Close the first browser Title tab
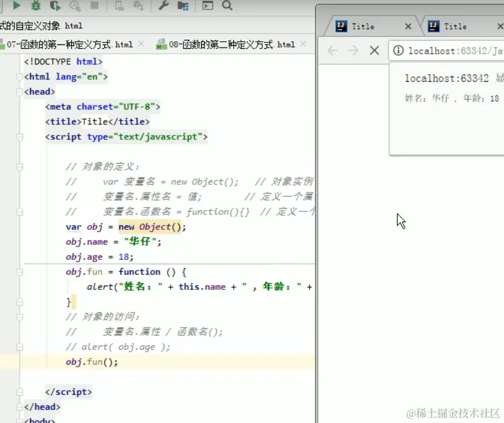The image size is (504, 423). tap(408, 26)
